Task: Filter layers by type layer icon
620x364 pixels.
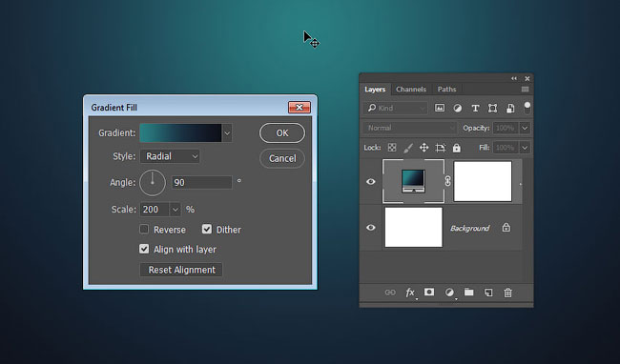Action: click(x=475, y=109)
